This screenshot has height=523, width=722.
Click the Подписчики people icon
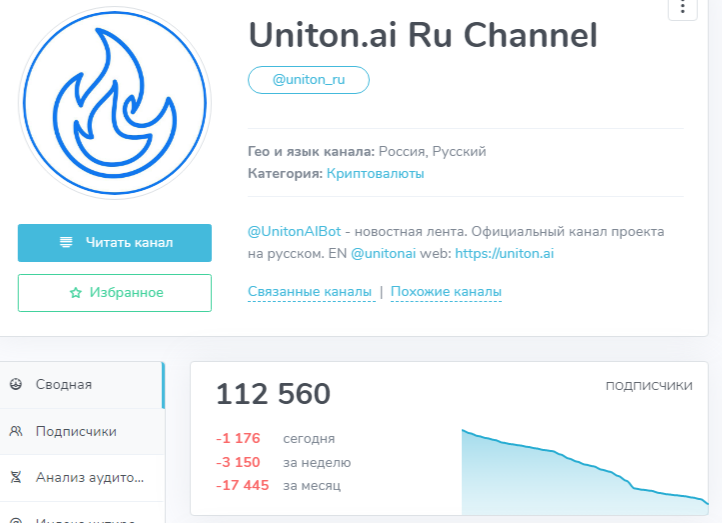(16, 431)
